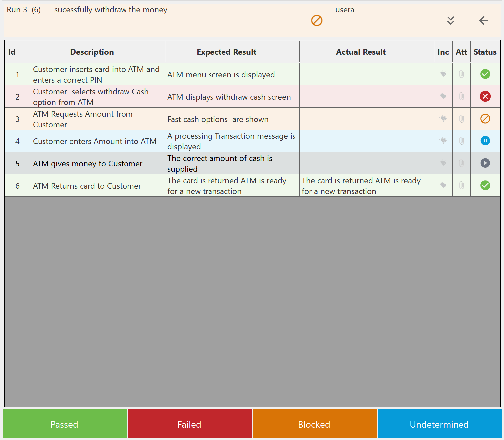Open attachment paperclip for step 6

(461, 185)
